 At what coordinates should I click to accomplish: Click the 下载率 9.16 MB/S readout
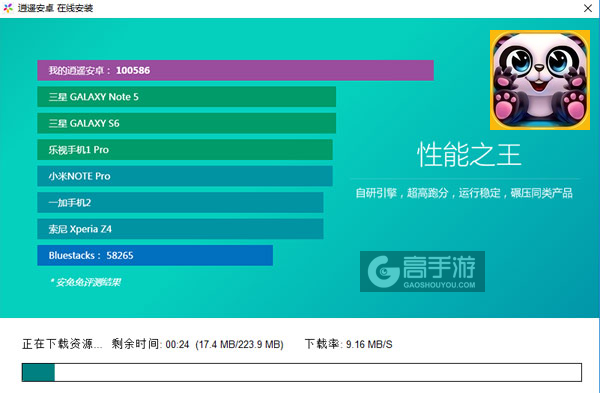(x=348, y=344)
